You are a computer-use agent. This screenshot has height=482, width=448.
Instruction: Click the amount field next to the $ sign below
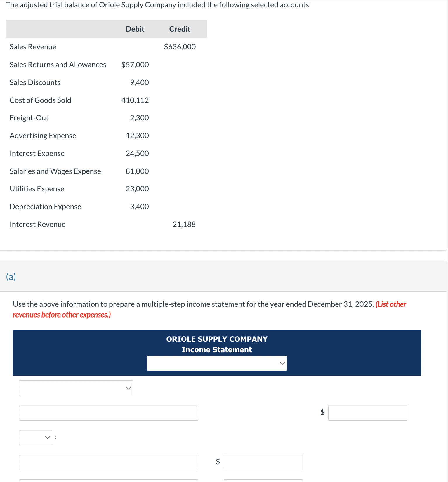coord(263,462)
